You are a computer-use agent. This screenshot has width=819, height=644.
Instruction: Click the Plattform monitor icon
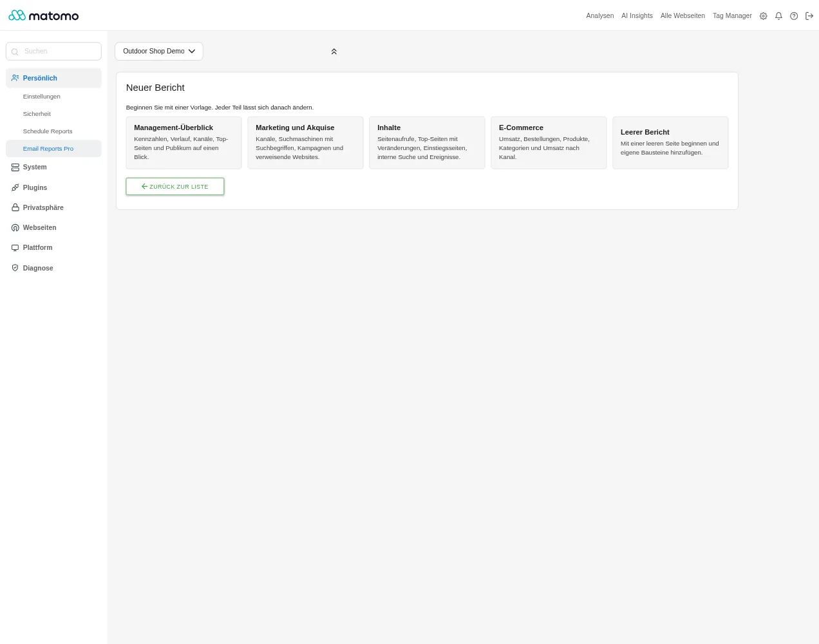click(x=15, y=248)
